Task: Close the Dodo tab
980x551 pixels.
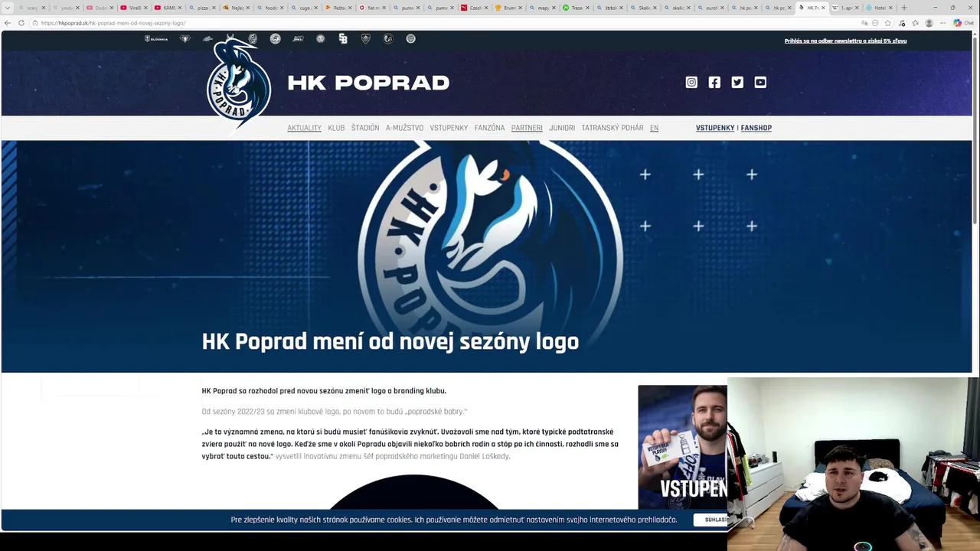Action: (x=112, y=8)
